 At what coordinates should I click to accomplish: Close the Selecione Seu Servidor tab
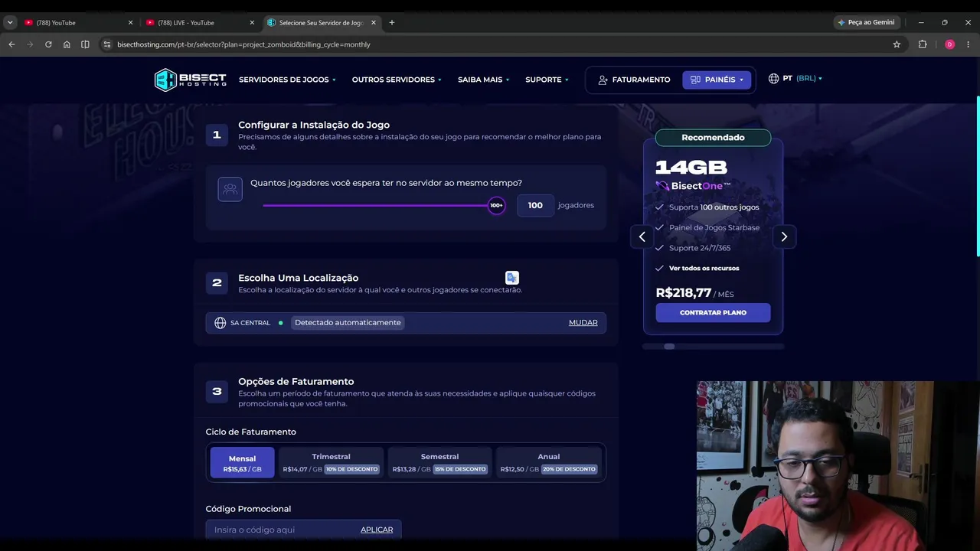pyautogui.click(x=374, y=22)
